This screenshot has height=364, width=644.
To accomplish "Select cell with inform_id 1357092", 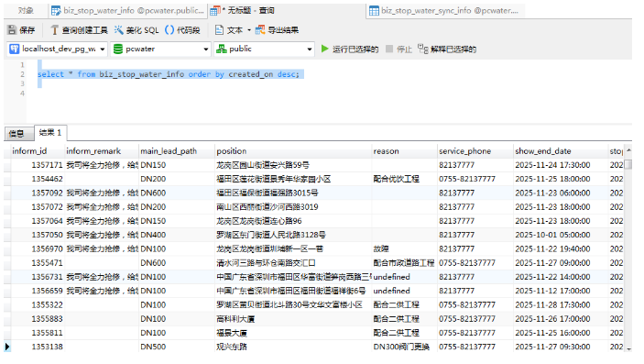I will point(38,193).
